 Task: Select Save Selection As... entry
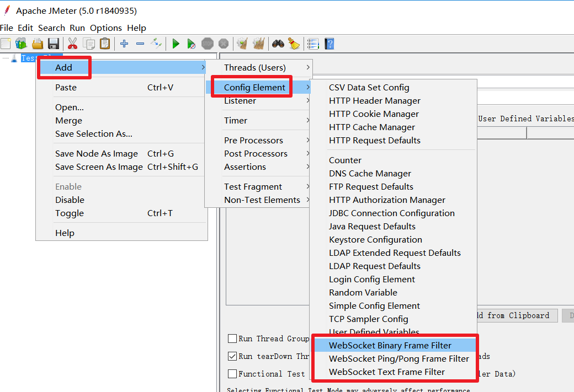[121, 134]
